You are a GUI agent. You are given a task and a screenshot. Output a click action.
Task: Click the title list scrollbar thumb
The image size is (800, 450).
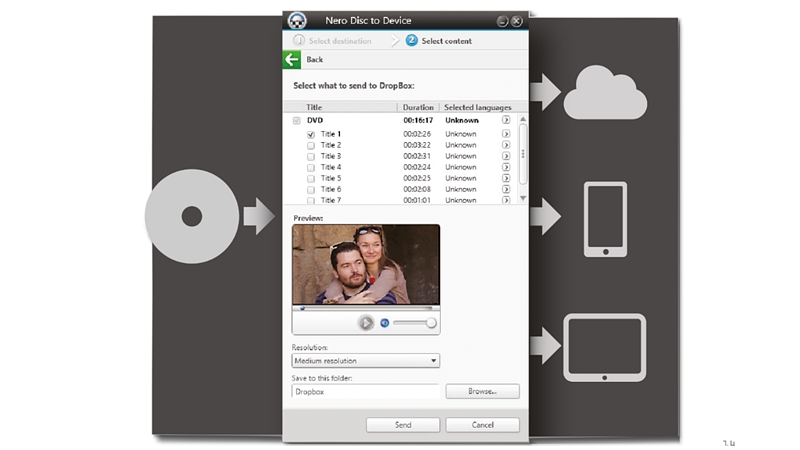pyautogui.click(x=522, y=154)
